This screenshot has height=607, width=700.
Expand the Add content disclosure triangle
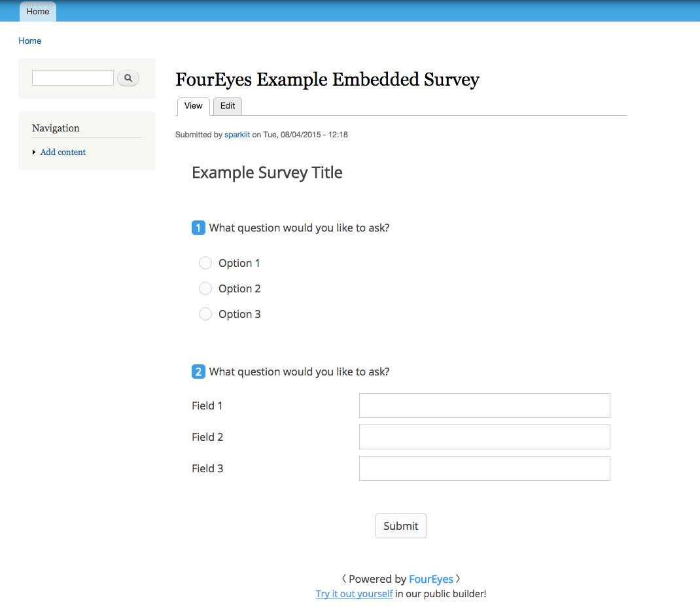click(34, 152)
